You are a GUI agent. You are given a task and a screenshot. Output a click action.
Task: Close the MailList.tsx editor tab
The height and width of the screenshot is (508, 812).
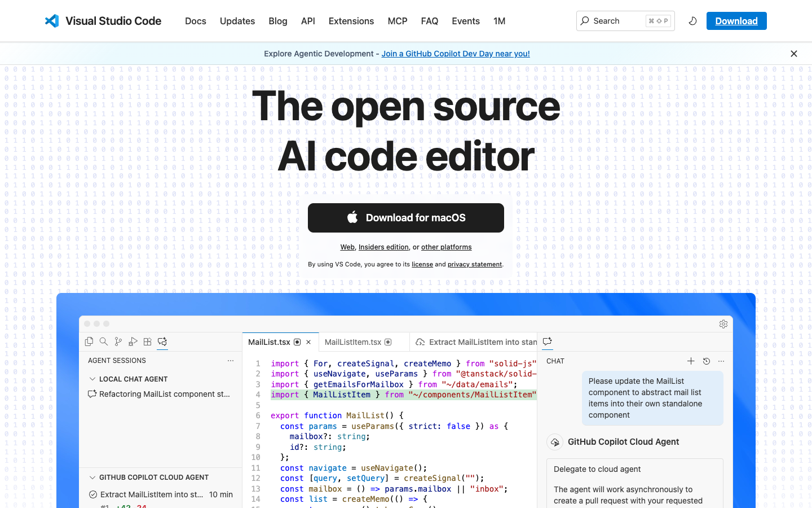click(x=308, y=342)
